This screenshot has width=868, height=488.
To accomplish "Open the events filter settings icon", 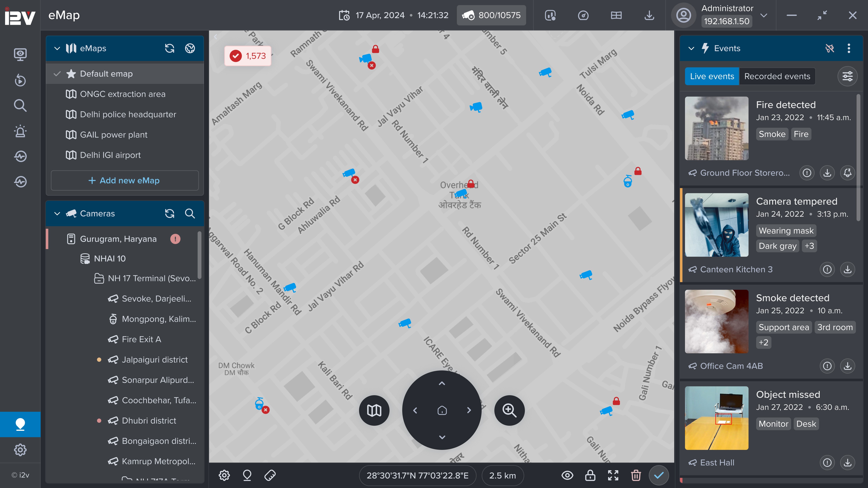I will coord(847,76).
